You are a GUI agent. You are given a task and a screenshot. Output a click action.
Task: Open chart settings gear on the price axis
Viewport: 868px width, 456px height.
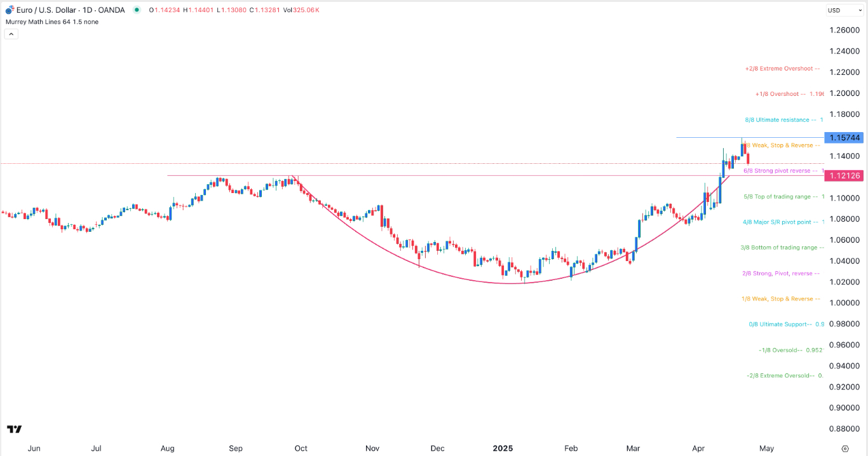tap(844, 448)
